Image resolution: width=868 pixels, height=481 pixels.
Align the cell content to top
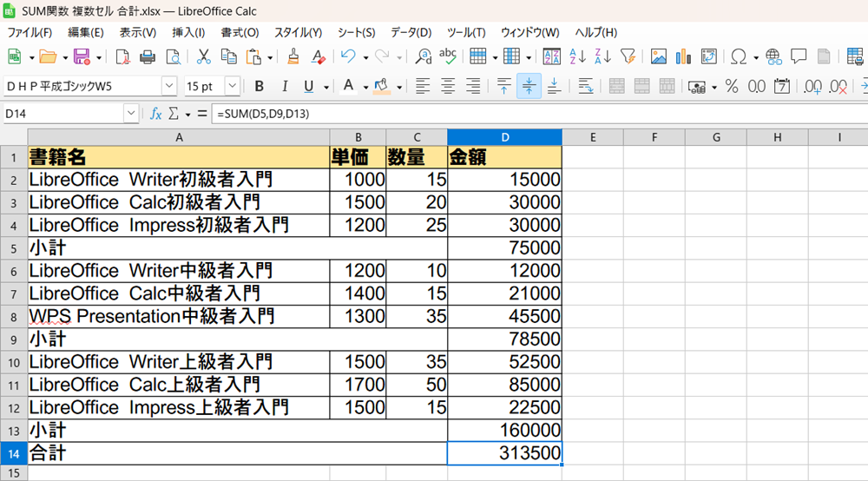point(503,86)
